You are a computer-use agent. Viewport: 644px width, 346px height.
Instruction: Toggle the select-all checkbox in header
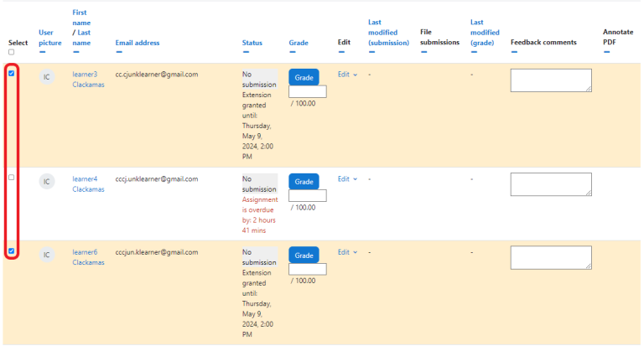(x=11, y=52)
